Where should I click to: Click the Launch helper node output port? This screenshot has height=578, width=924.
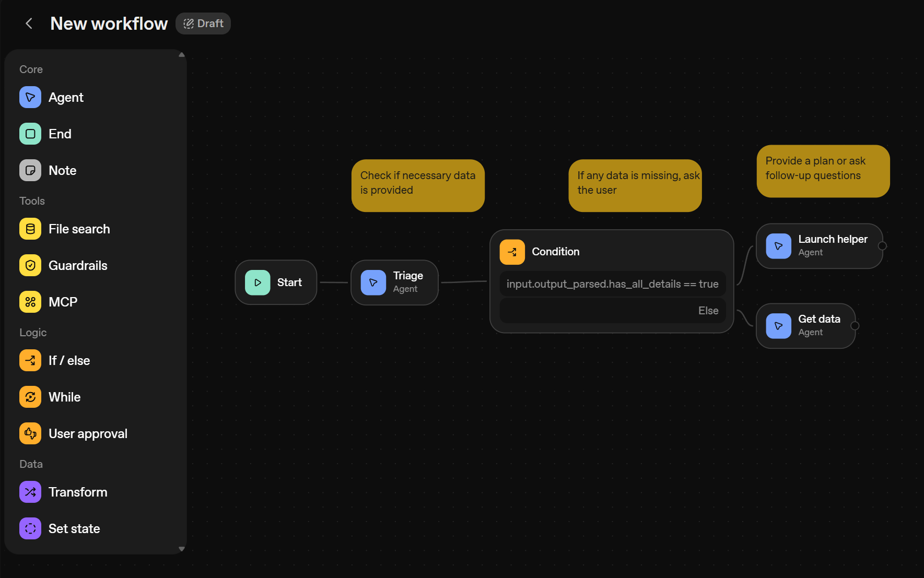tap(882, 246)
